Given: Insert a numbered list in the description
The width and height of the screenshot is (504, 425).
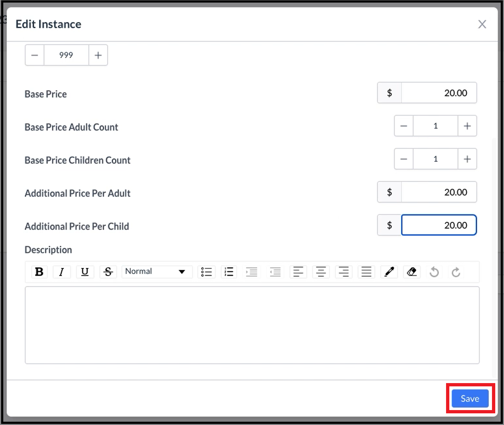Looking at the screenshot, I should tap(229, 272).
